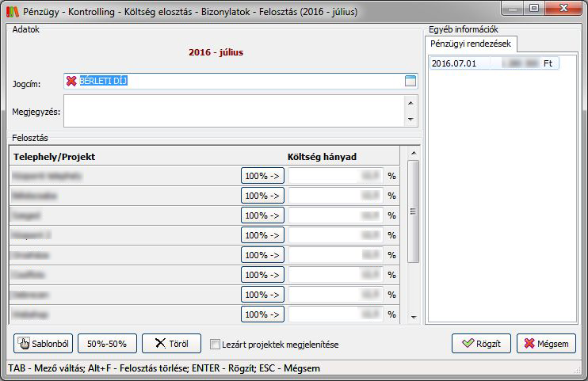Screen dimensions: 588x381
Task: Apply the 50%-50% split button
Action: [x=107, y=344]
